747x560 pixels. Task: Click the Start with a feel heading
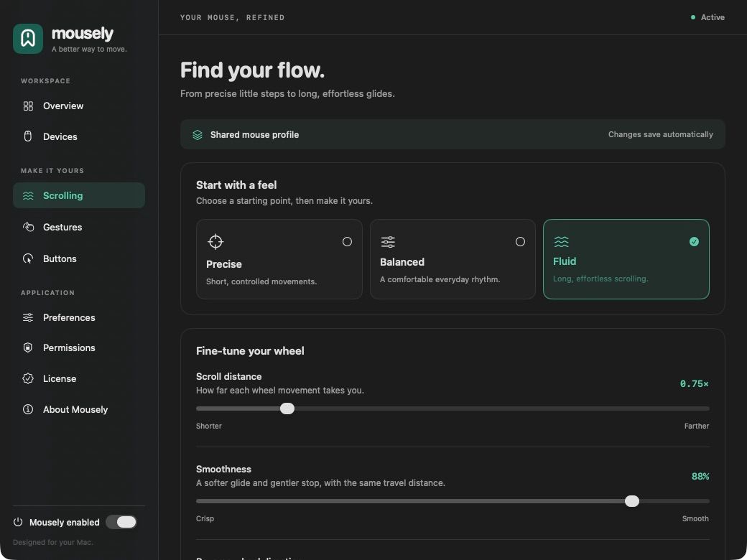tap(236, 185)
